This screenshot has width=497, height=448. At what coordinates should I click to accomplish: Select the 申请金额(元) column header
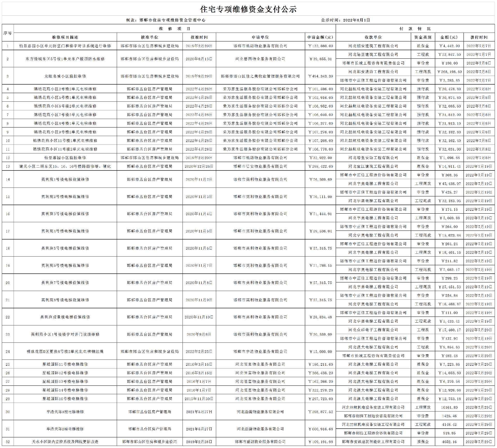tap(320, 37)
